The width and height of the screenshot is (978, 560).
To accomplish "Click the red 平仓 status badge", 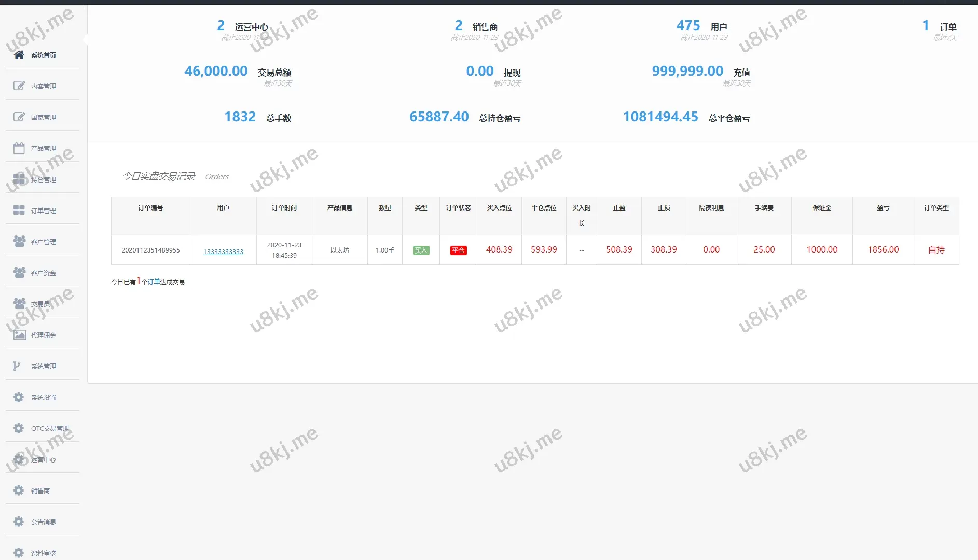I will tap(458, 250).
